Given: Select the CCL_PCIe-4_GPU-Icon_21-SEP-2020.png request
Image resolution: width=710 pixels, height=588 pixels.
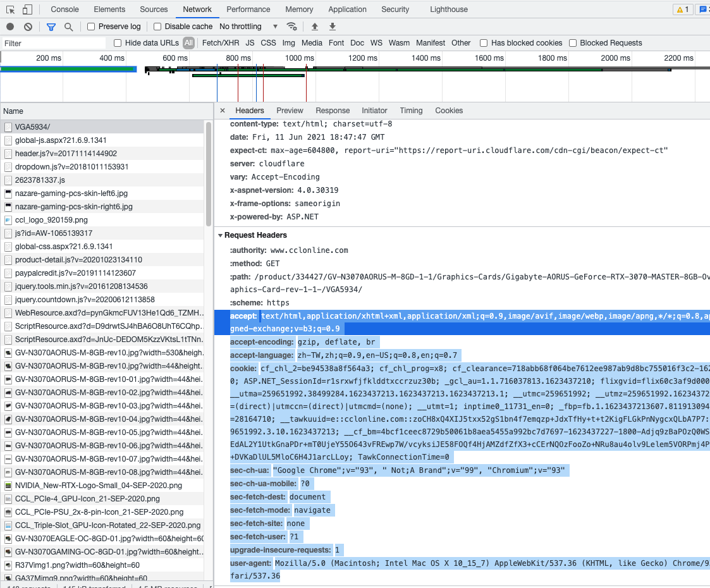Looking at the screenshot, I should coord(103,499).
